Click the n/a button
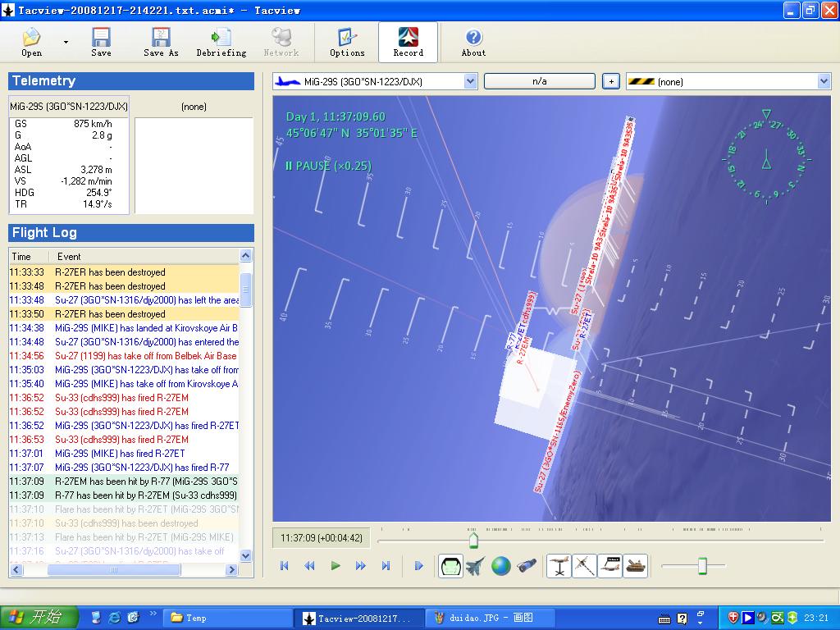 [x=539, y=81]
